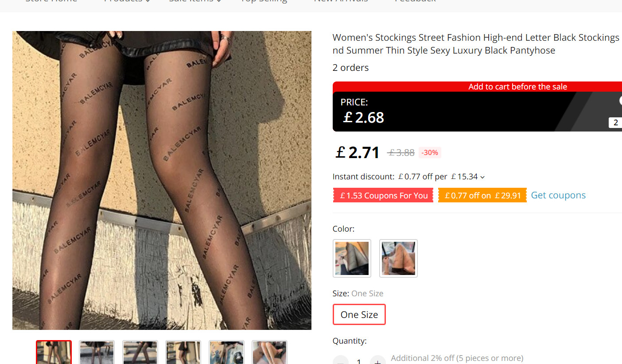Pick the sixth gallery thumbnail
Viewport: 622px width, 364px height.
coord(269,352)
